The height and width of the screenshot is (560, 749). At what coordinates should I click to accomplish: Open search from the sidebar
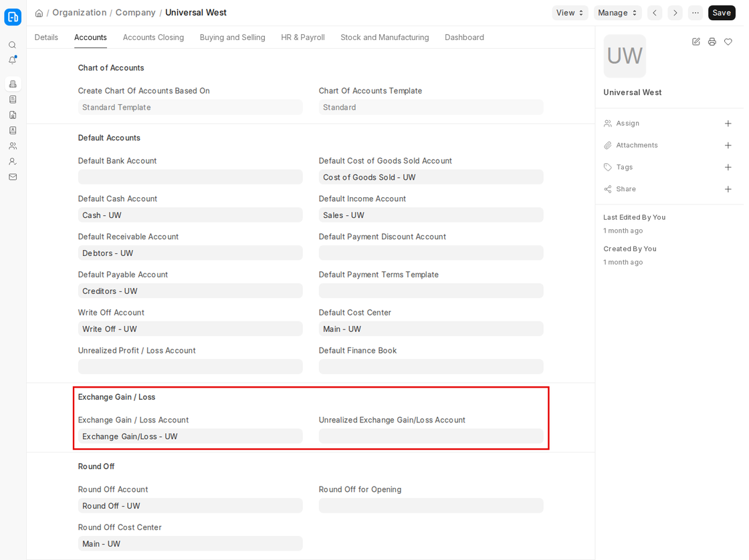13,45
